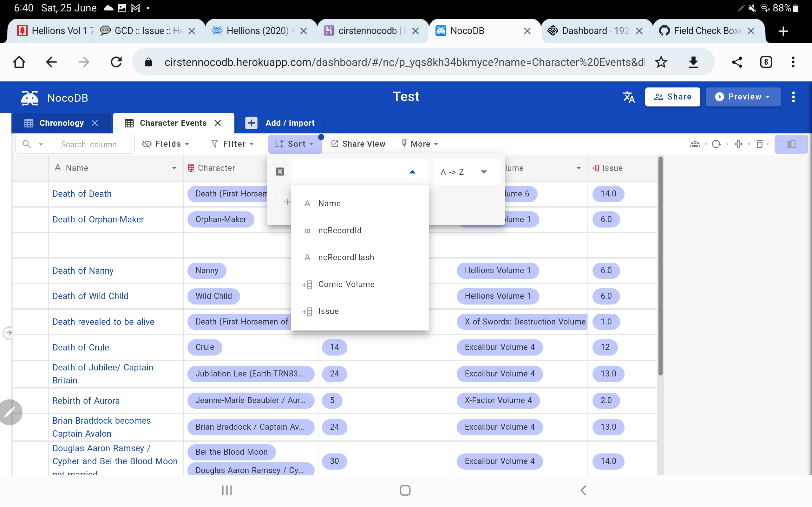
Task: Toggle hidden fields via the Fields eye
Action: point(146,144)
